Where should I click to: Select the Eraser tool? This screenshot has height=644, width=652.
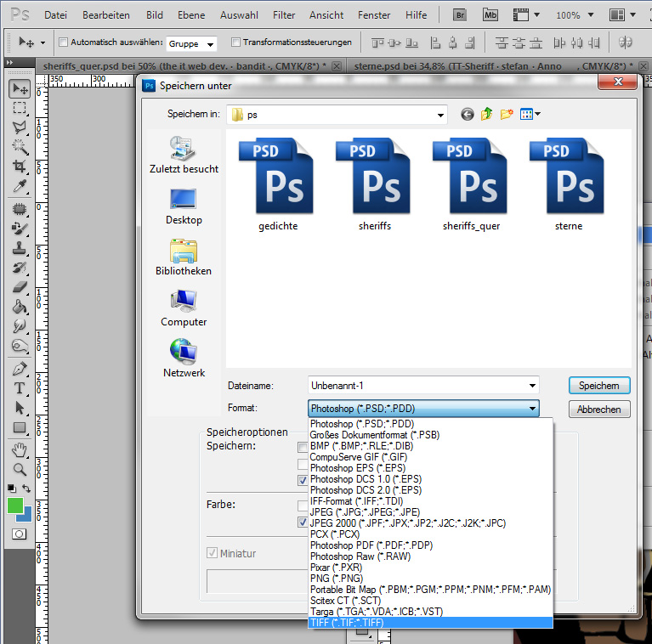[20, 287]
